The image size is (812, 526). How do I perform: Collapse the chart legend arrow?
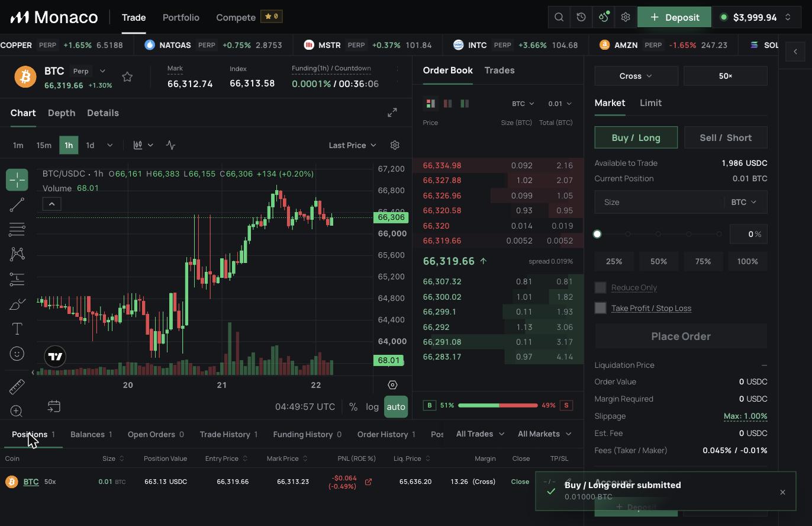pos(51,204)
